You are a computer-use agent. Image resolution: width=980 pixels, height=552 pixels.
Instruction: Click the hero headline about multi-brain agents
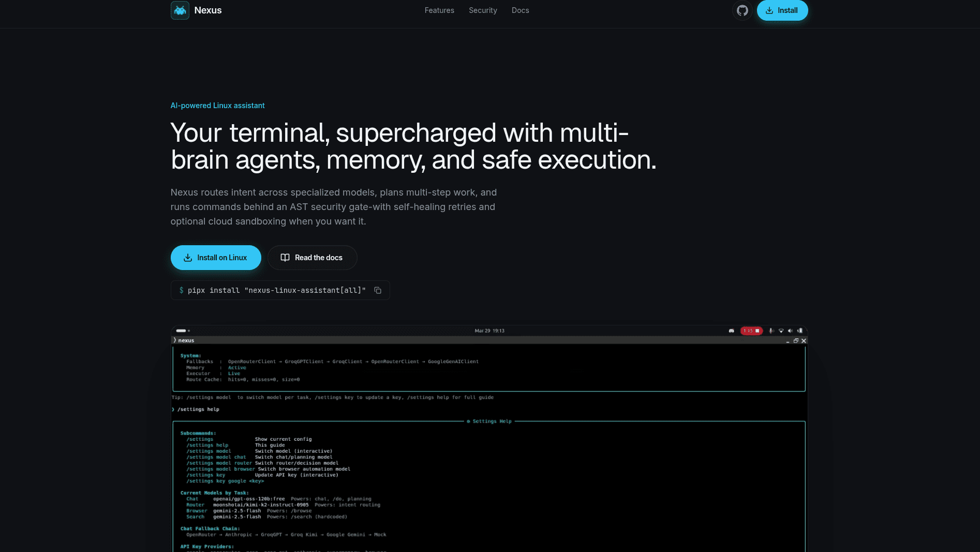tap(413, 146)
